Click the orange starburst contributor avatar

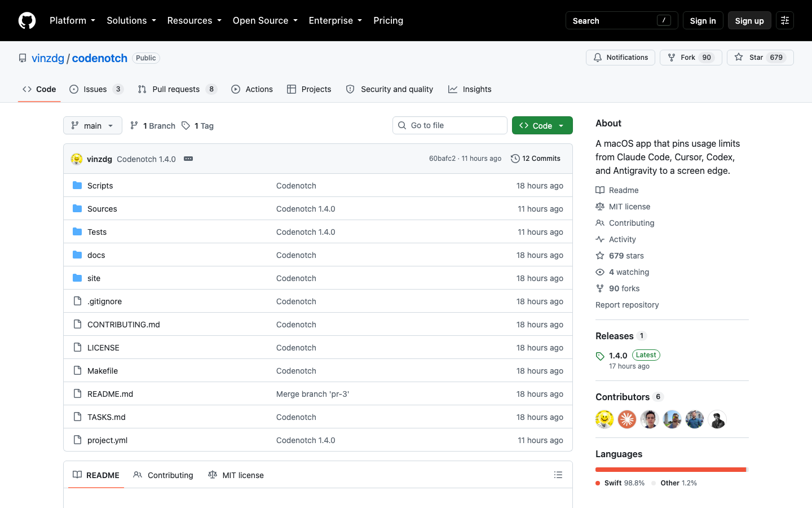627,419
